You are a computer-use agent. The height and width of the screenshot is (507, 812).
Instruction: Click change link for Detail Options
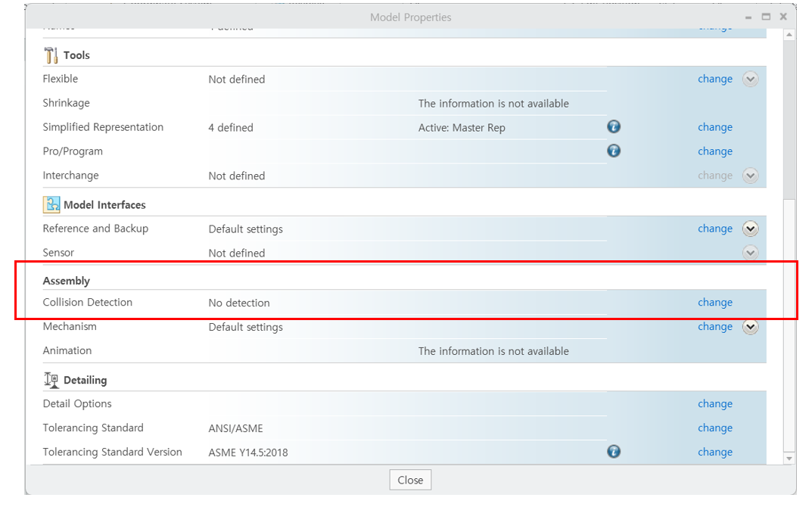point(714,403)
